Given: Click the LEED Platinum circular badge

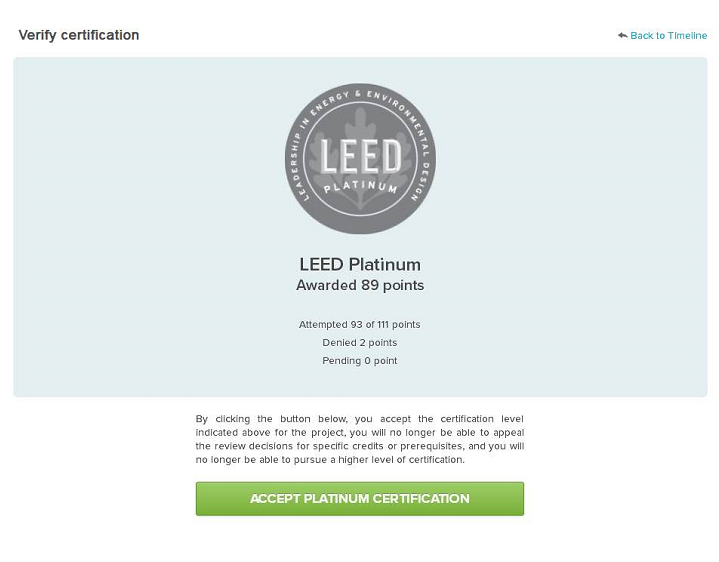Looking at the screenshot, I should [360, 158].
